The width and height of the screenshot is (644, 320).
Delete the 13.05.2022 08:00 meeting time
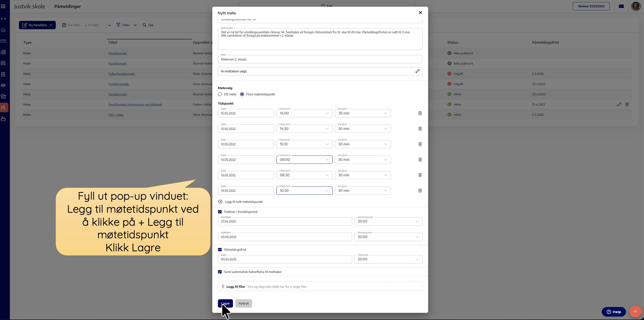(x=420, y=160)
